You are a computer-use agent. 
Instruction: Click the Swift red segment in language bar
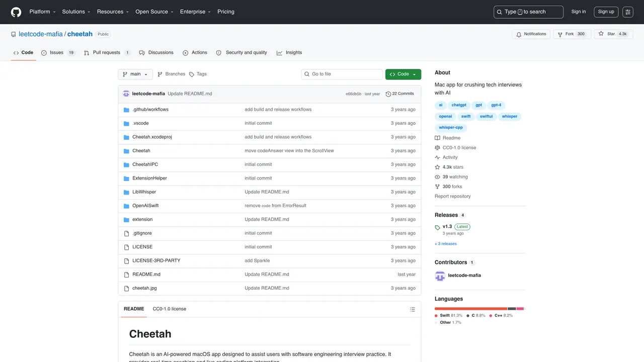tap(471, 309)
